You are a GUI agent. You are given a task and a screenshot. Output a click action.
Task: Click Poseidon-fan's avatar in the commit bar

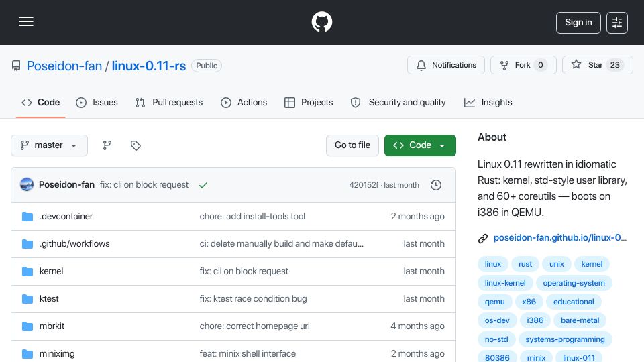[x=27, y=185]
